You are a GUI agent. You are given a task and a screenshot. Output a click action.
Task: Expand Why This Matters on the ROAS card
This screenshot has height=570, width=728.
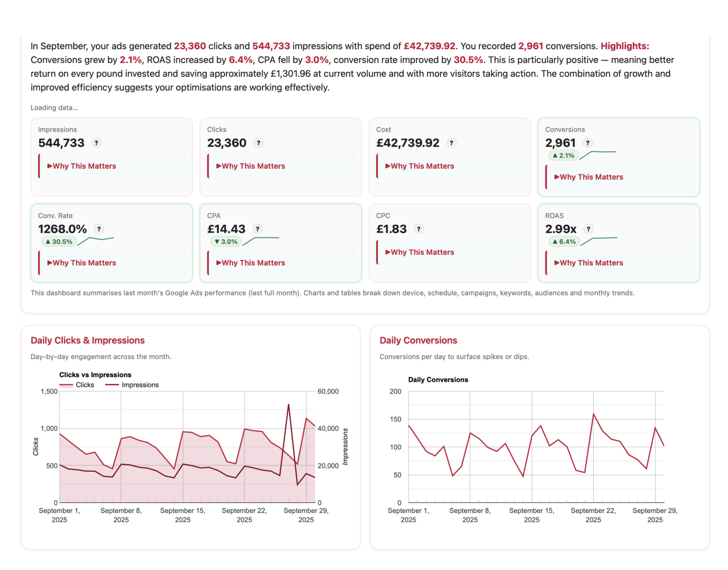pyautogui.click(x=591, y=263)
